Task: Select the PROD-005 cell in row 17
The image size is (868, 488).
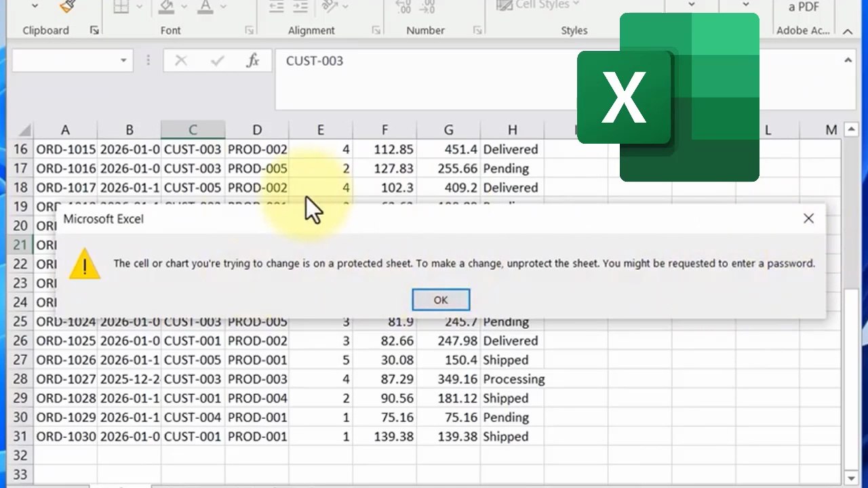Action: (x=257, y=168)
